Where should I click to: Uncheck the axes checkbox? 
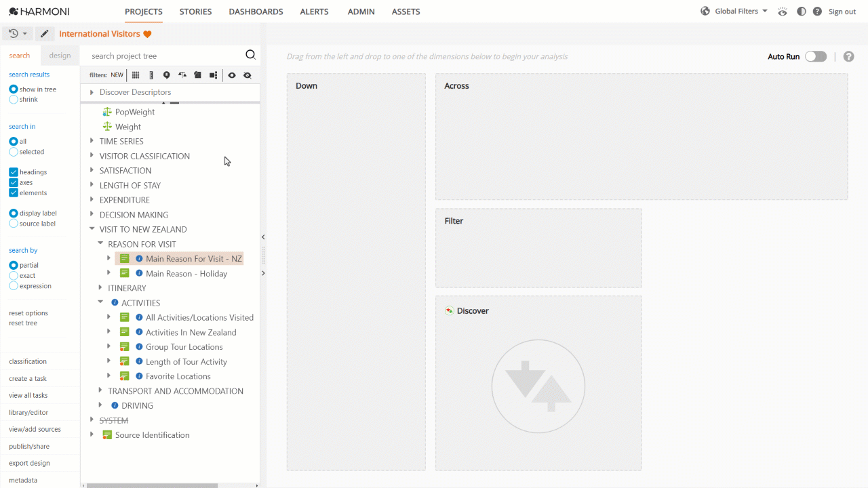[x=14, y=182]
